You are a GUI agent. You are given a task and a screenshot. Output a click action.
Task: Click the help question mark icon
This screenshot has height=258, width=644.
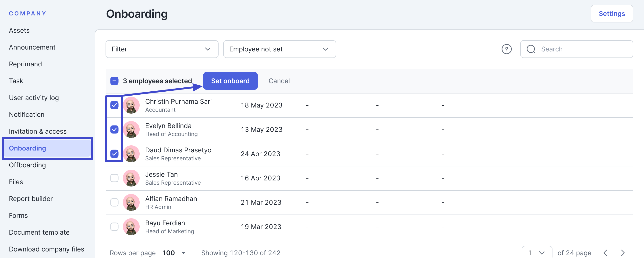pyautogui.click(x=506, y=49)
